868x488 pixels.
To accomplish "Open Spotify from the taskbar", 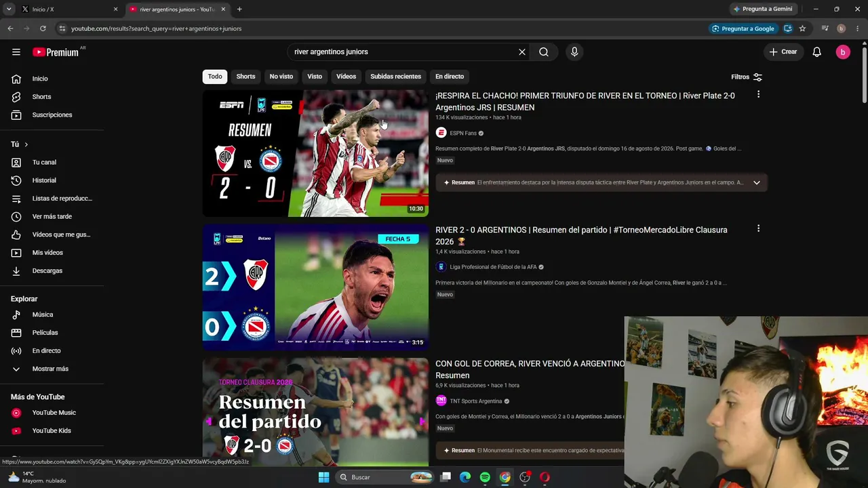I will [x=485, y=477].
